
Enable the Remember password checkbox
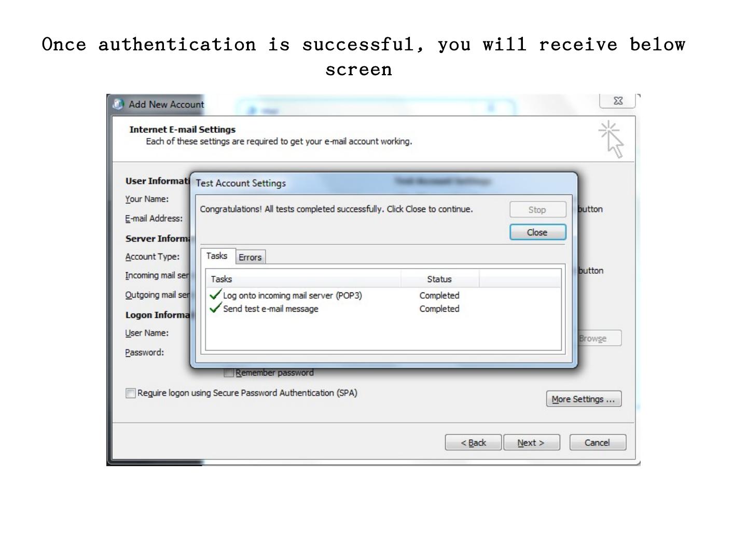click(229, 372)
